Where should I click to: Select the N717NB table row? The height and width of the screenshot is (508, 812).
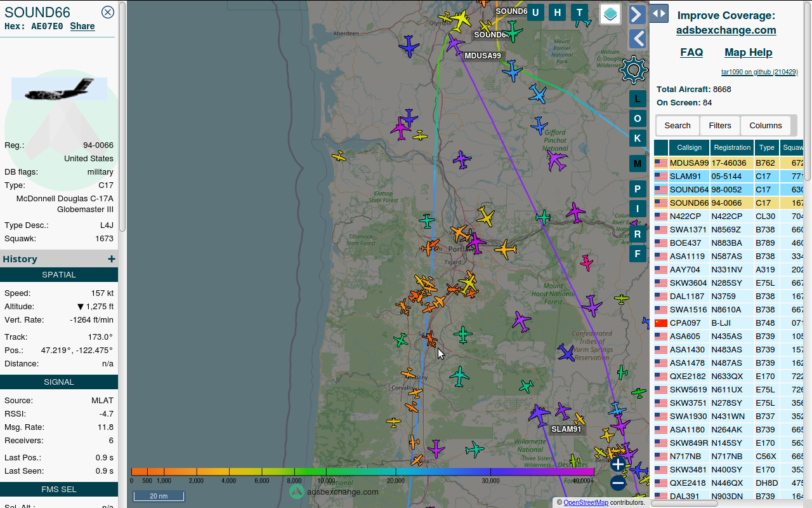(x=728, y=456)
